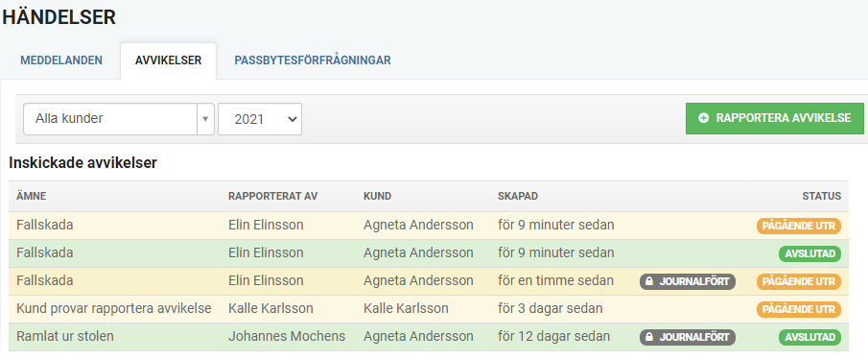Select the Avvikelser tab
The image size is (868, 360).
coord(168,60)
